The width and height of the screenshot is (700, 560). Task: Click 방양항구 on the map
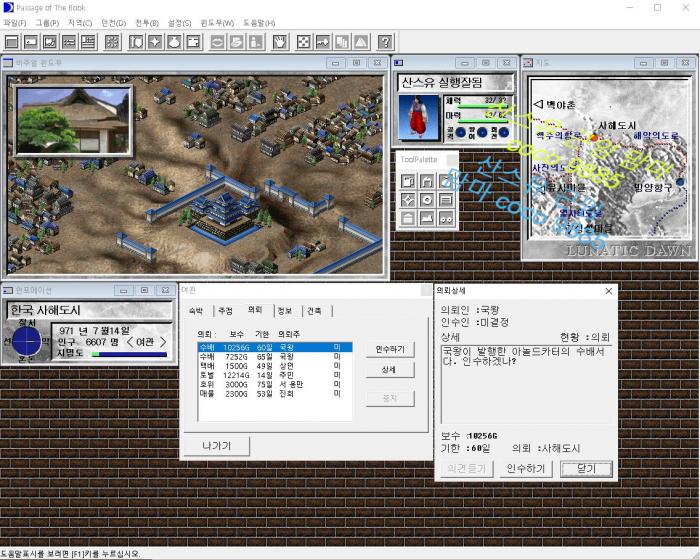coord(653,188)
